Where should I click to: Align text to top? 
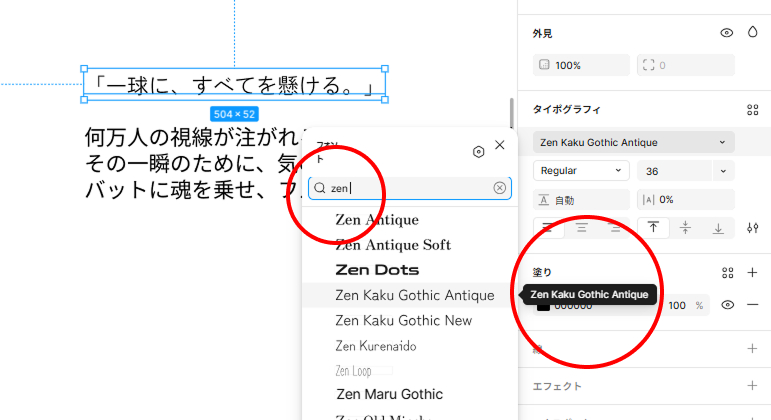click(652, 228)
